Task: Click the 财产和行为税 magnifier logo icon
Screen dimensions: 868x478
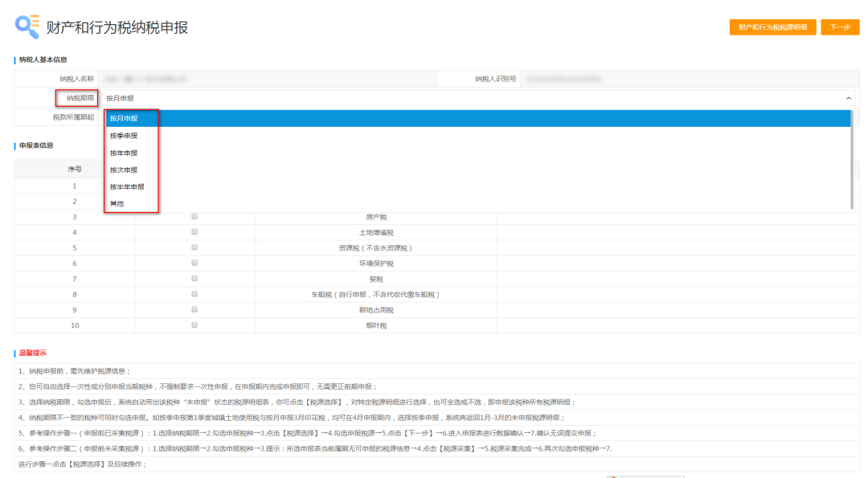Action: [27, 27]
